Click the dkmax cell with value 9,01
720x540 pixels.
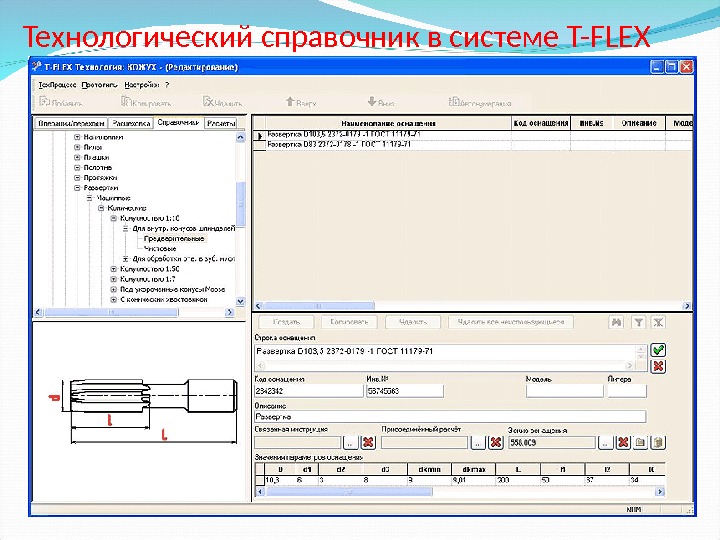click(473, 480)
